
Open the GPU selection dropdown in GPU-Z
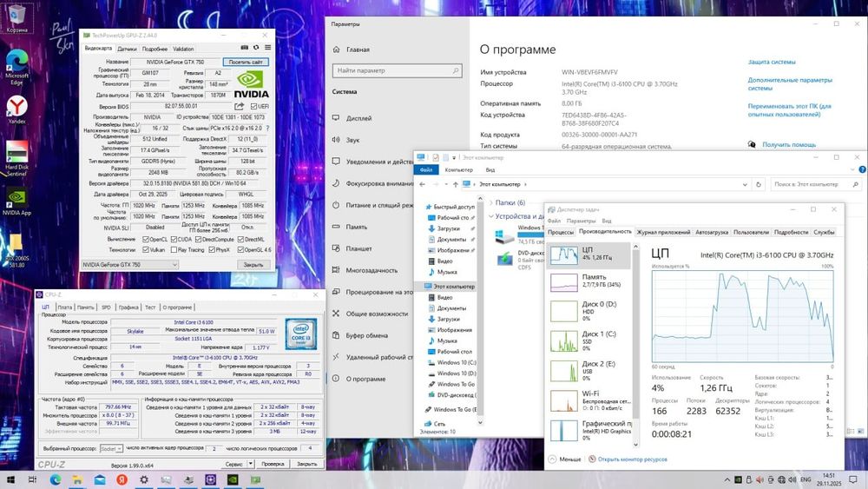point(130,265)
